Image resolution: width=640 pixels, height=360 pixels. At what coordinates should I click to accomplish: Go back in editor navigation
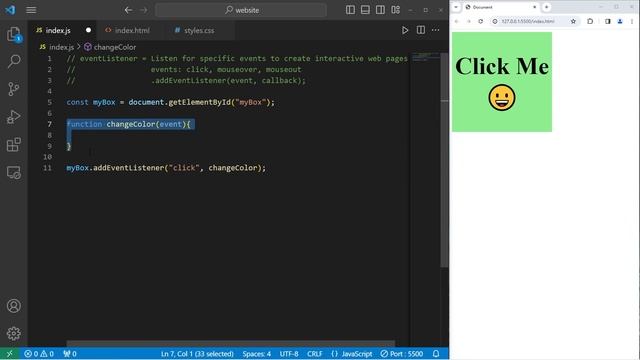pyautogui.click(x=128, y=10)
